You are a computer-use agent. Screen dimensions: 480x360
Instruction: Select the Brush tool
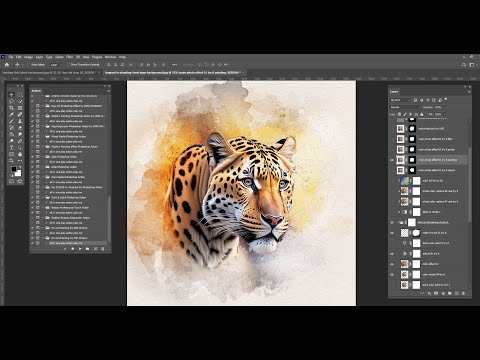(x=11, y=121)
